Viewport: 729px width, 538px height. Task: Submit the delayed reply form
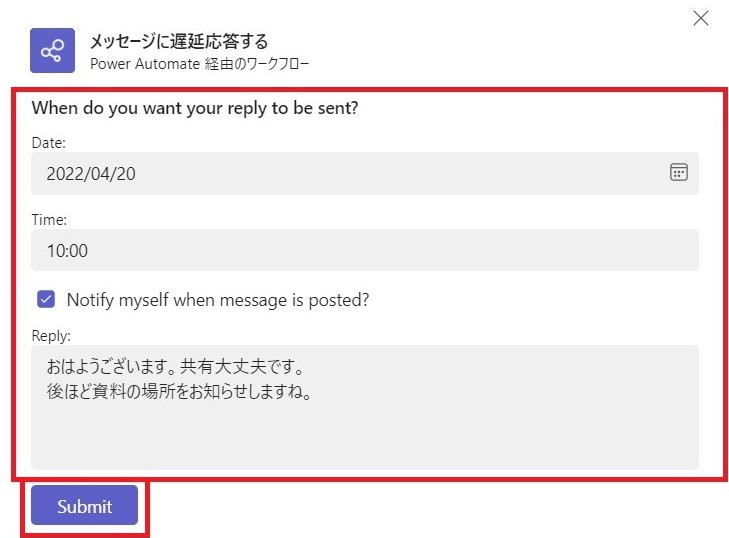[84, 505]
